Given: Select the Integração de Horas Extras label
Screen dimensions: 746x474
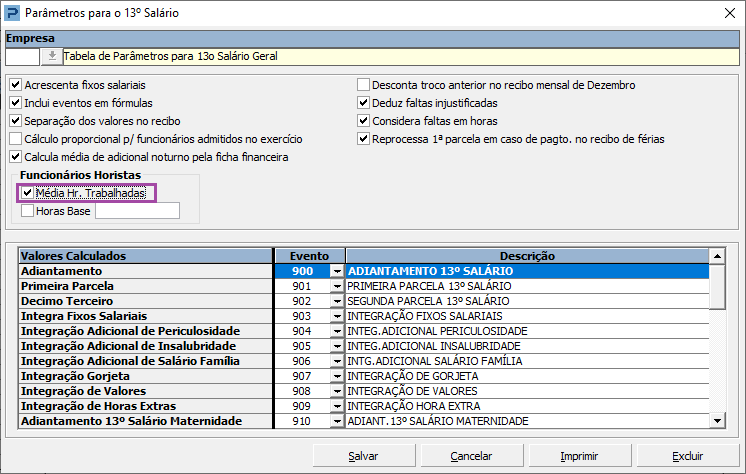Looking at the screenshot, I should (x=146, y=406).
